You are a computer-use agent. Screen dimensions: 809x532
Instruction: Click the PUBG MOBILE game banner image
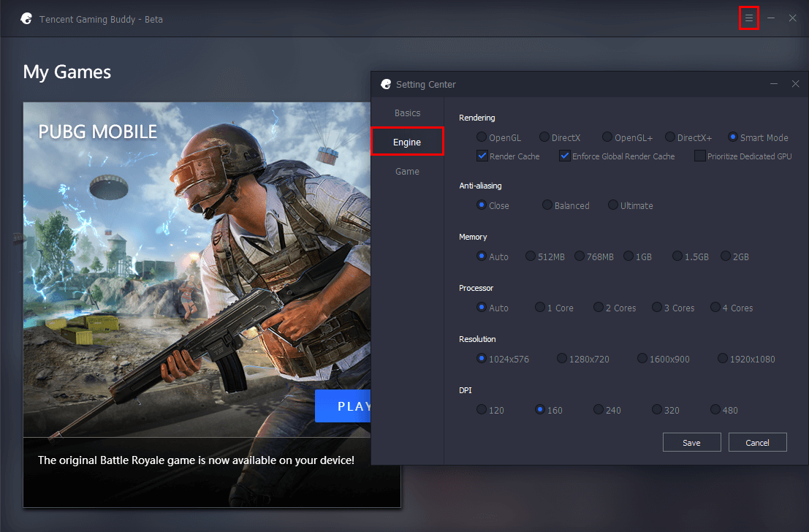[197, 270]
